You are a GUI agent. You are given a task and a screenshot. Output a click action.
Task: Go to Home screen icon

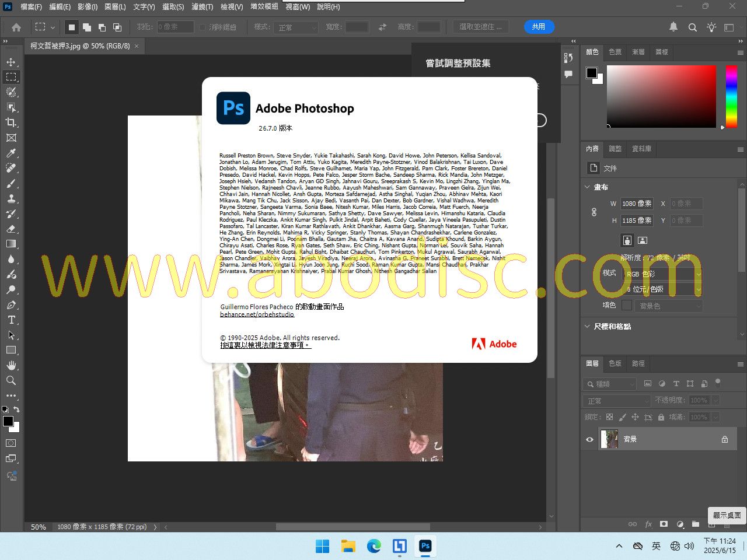pos(16,27)
